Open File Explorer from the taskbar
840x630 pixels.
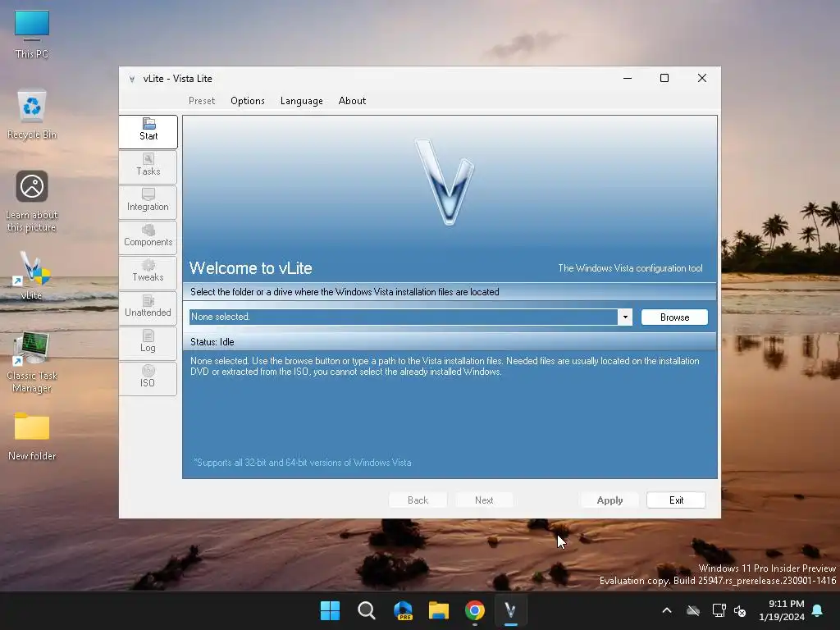pos(439,610)
